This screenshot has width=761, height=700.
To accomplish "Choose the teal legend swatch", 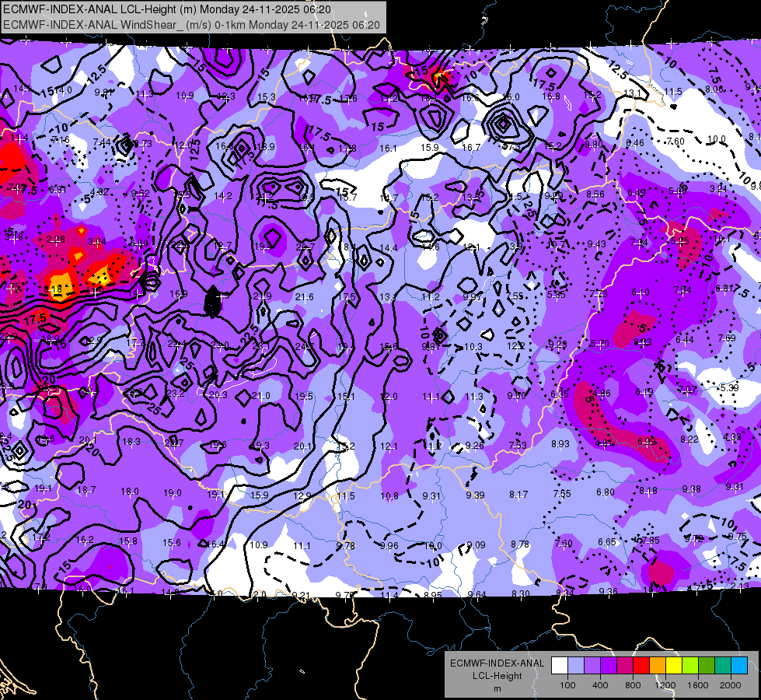I will (x=723, y=666).
